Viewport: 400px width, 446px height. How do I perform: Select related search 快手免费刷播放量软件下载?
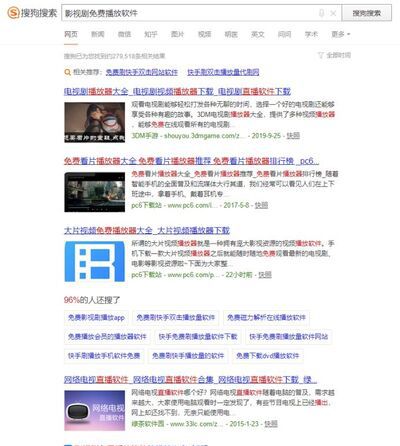click(198, 337)
